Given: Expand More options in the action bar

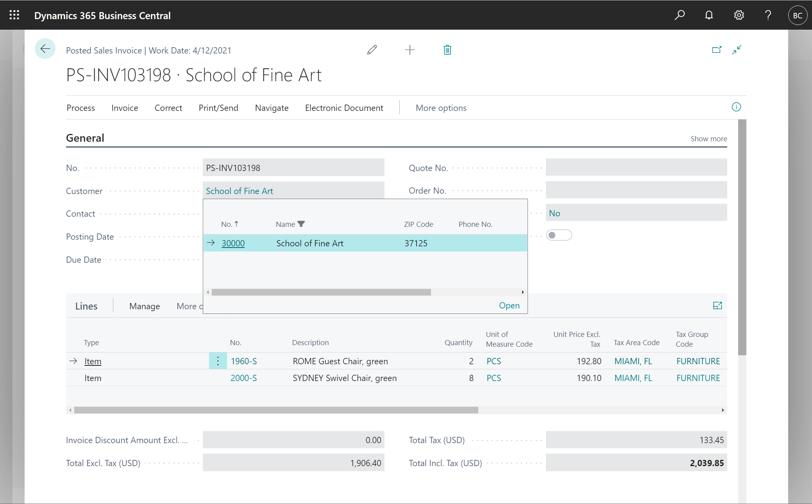Looking at the screenshot, I should (x=441, y=108).
